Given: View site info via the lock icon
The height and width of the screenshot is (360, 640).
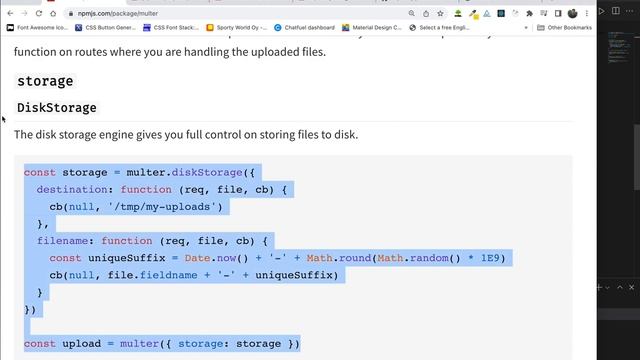Looking at the screenshot, I should click(71, 13).
